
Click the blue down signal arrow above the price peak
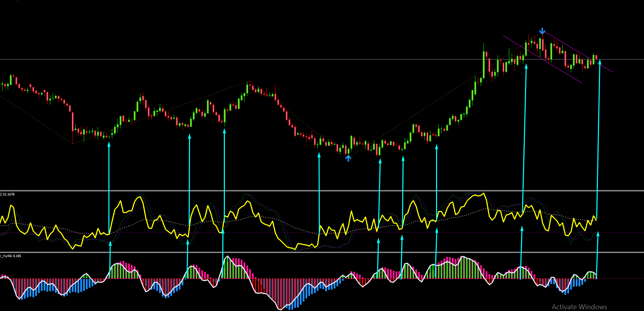coord(542,31)
